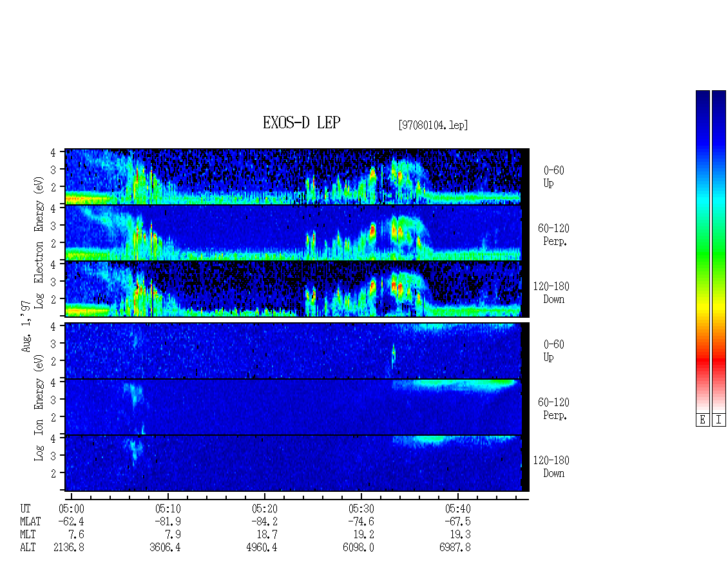Click the Log Electron Energy (eV) axis label
The width and height of the screenshot is (728, 564).
pyautogui.click(x=39, y=242)
